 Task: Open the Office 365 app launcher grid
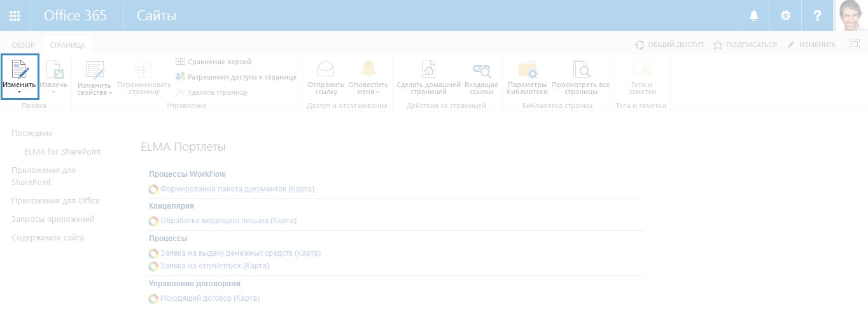[x=14, y=15]
